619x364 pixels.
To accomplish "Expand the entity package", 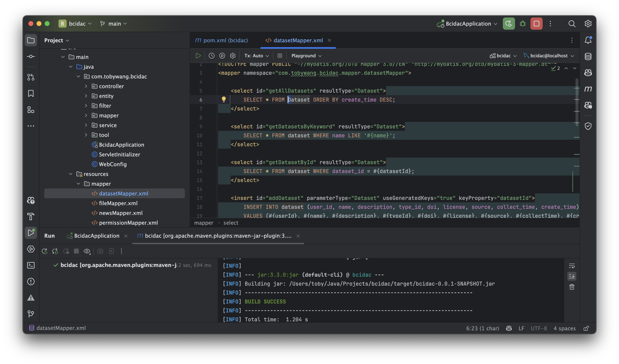I will coord(86,96).
